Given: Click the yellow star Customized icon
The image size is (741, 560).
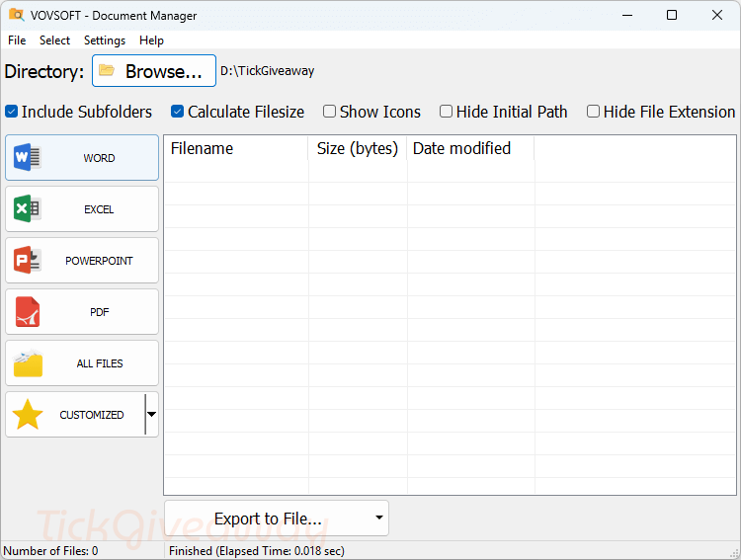Looking at the screenshot, I should tap(28, 415).
